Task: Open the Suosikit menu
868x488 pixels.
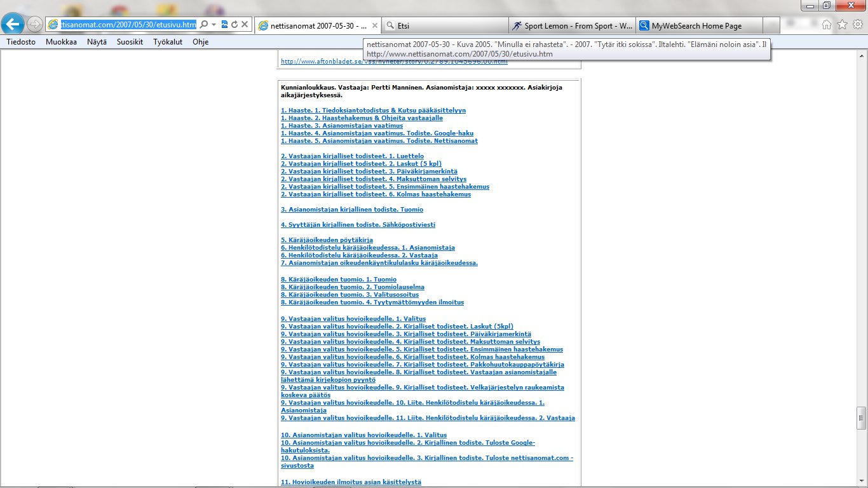Action: tap(130, 42)
